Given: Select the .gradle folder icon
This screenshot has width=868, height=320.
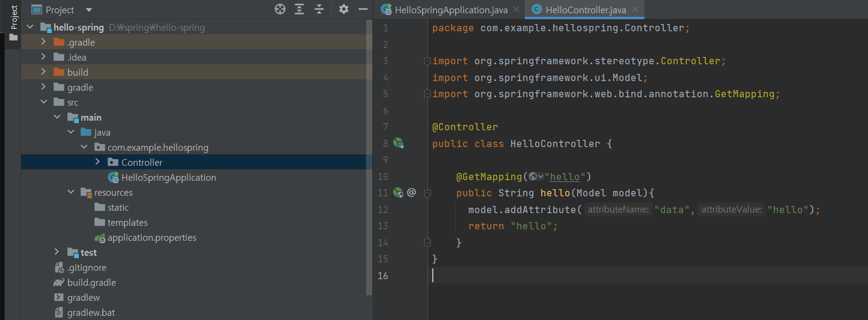Looking at the screenshot, I should coord(58,43).
